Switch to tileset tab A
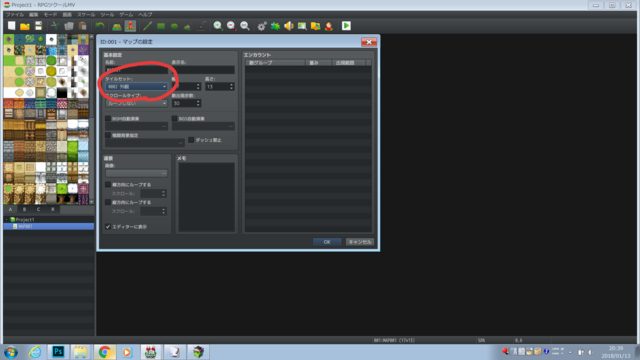The width and height of the screenshot is (640, 360). click(x=11, y=209)
